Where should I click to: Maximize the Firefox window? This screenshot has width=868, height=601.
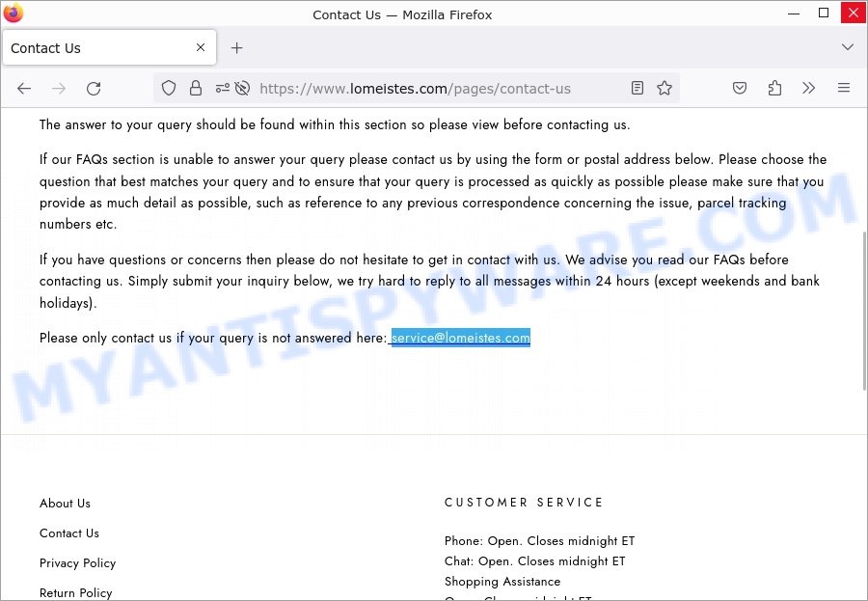(824, 13)
